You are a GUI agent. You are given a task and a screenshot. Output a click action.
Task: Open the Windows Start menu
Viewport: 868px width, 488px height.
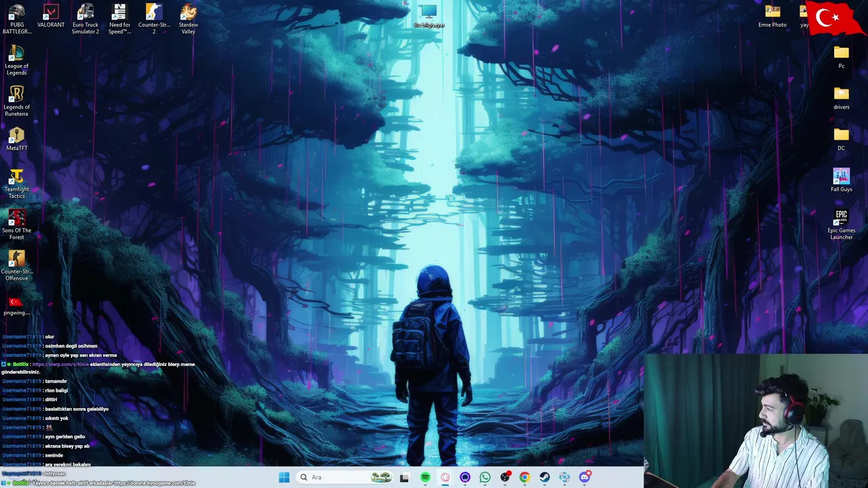[x=284, y=477]
